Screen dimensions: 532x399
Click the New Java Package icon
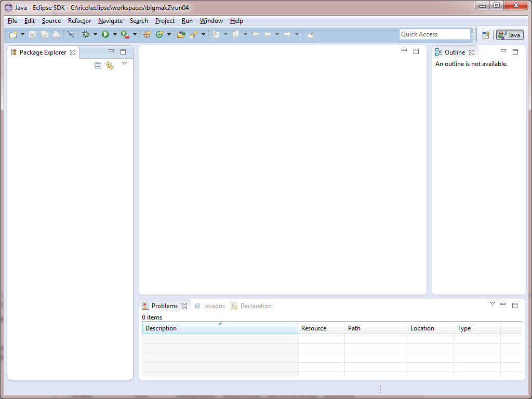(147, 34)
